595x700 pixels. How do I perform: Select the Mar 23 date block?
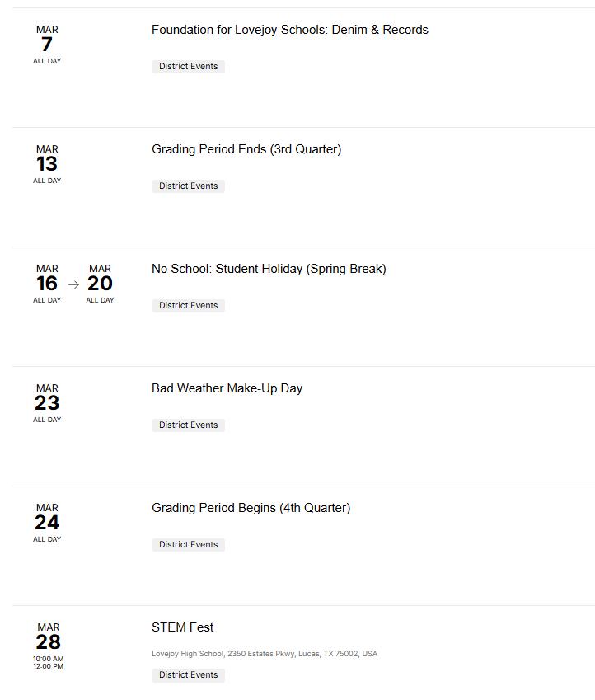[47, 403]
